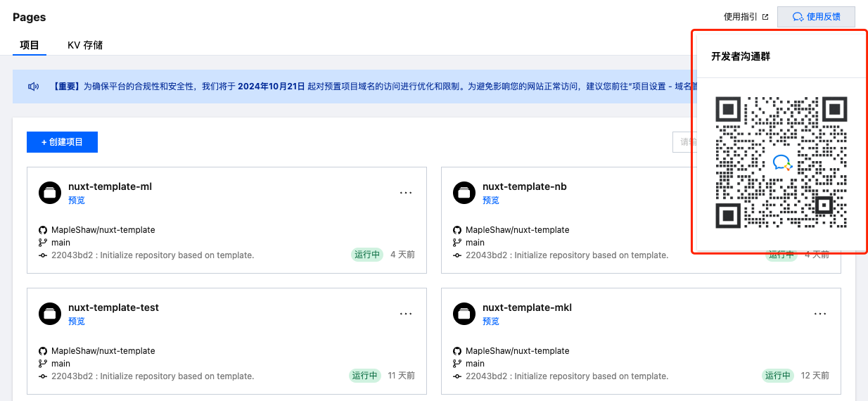
Task: Open nuxt-template-nb project title
Action: [525, 186]
